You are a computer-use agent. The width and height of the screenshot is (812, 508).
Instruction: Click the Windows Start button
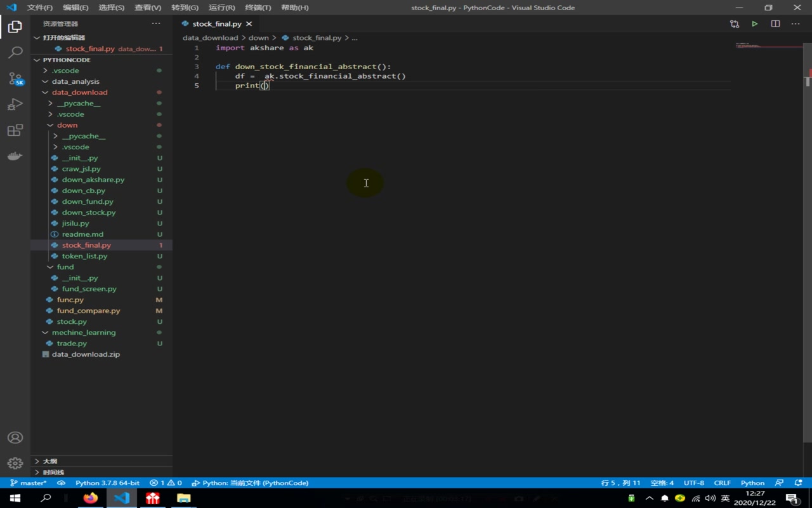coord(15,498)
